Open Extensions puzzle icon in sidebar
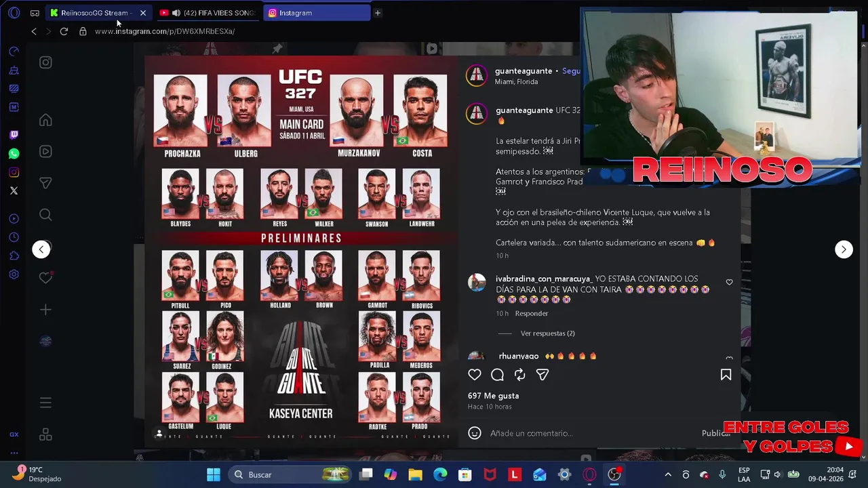 [14, 256]
